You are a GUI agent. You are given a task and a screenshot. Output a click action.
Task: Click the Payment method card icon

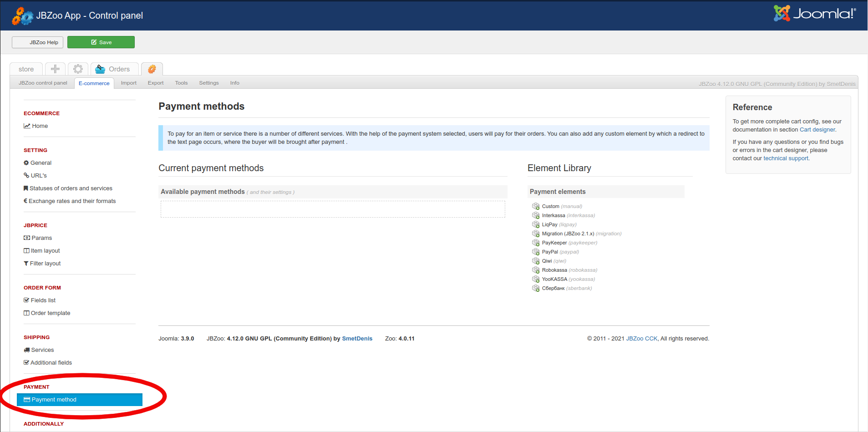(27, 400)
